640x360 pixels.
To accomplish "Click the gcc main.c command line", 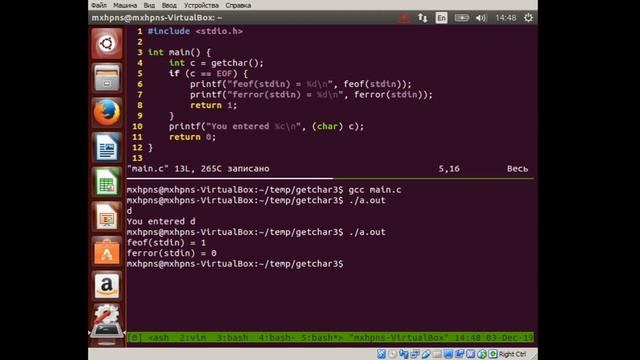I will tap(264, 190).
